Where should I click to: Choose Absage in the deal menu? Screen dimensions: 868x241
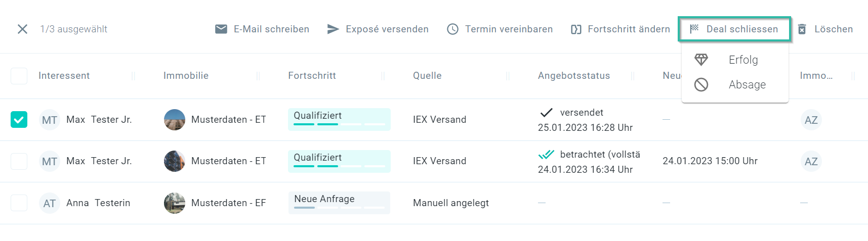click(x=747, y=84)
